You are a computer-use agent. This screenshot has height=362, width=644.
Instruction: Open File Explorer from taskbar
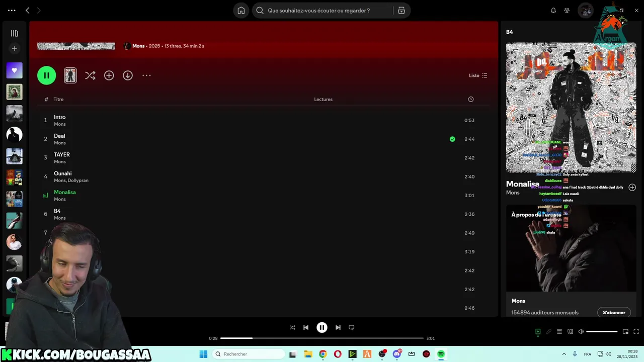308,354
